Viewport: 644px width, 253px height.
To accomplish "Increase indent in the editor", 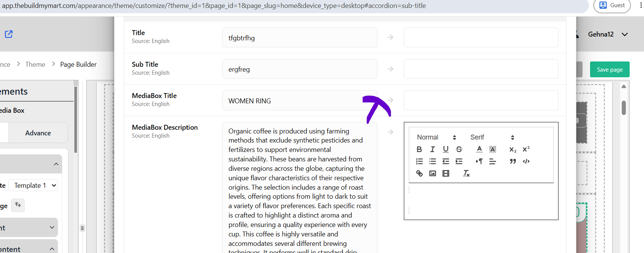I will click(x=459, y=161).
